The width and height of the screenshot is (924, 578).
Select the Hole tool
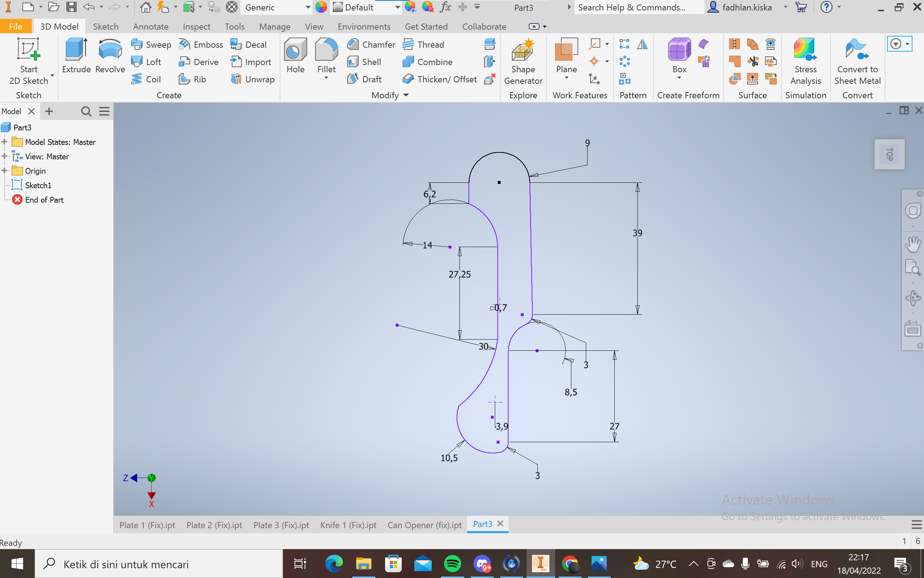296,56
